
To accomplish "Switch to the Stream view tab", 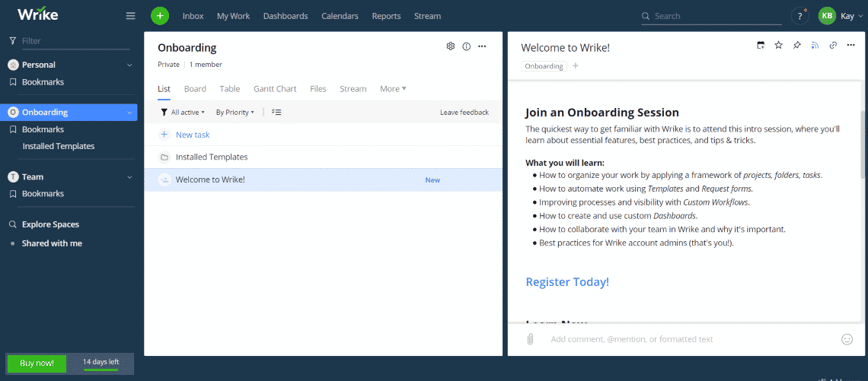I will point(353,88).
